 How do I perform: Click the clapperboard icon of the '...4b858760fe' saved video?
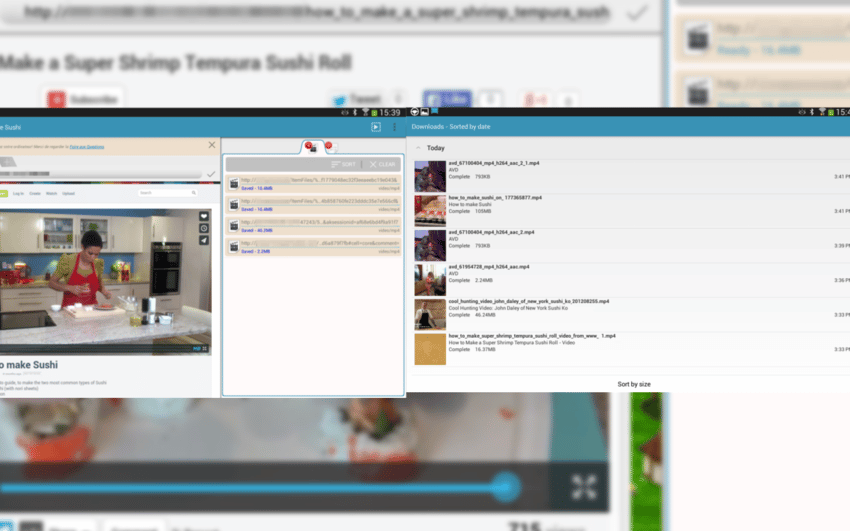pos(234,205)
